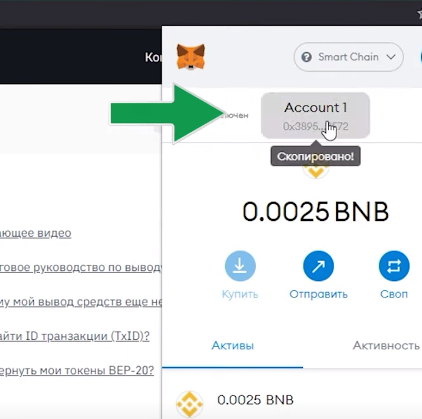Viewport: 422px width, 419px height.
Task: Click the BNB token icon in asset list
Action: click(x=189, y=404)
